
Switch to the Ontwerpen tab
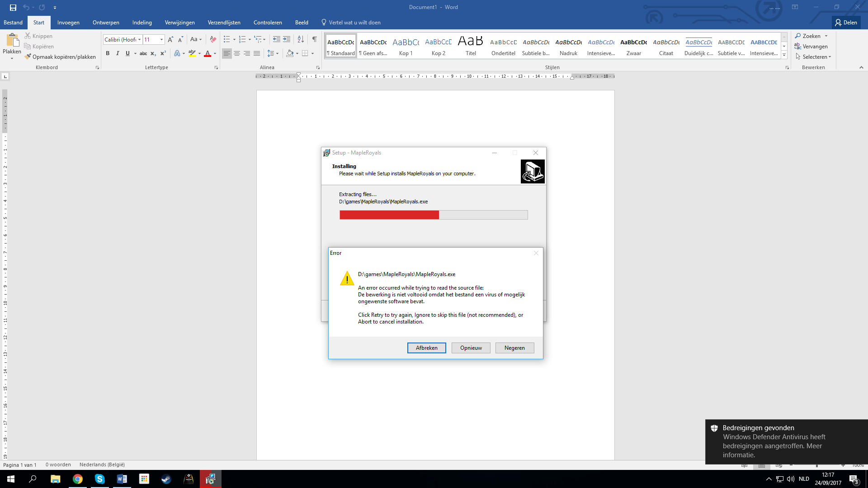click(106, 23)
